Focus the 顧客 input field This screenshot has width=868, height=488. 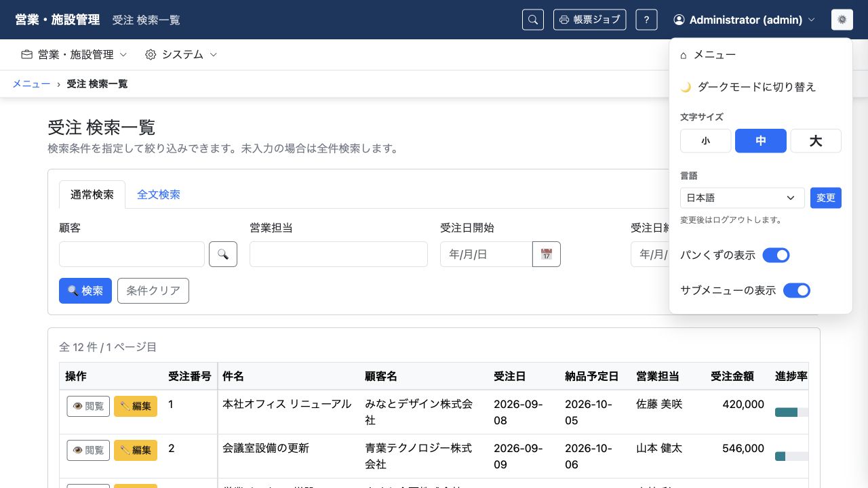[x=132, y=254]
